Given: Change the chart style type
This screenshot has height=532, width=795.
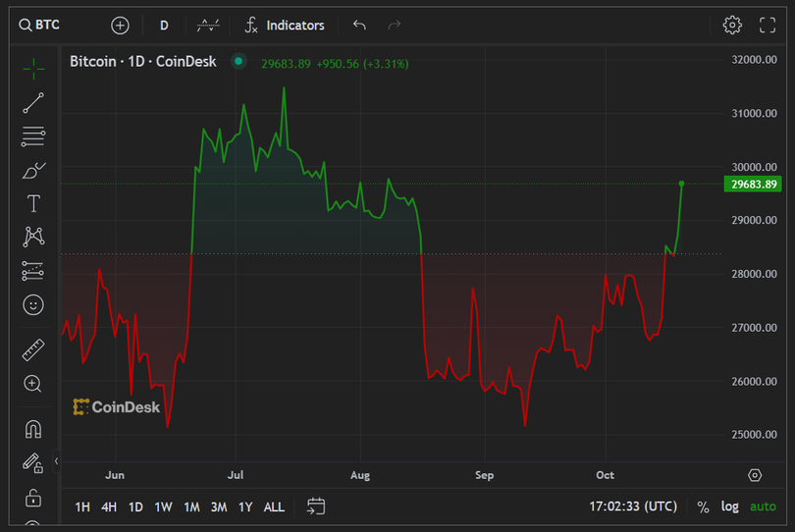Looking at the screenshot, I should [208, 25].
